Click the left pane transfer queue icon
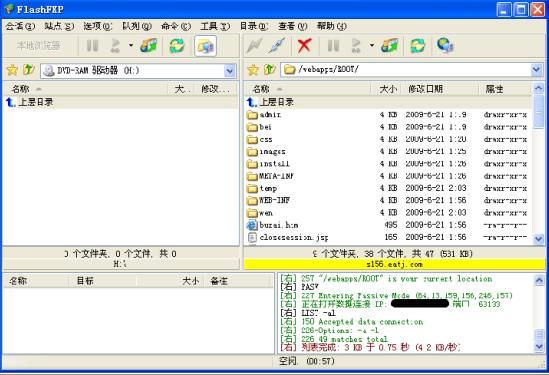The image size is (549, 375). tap(115, 46)
